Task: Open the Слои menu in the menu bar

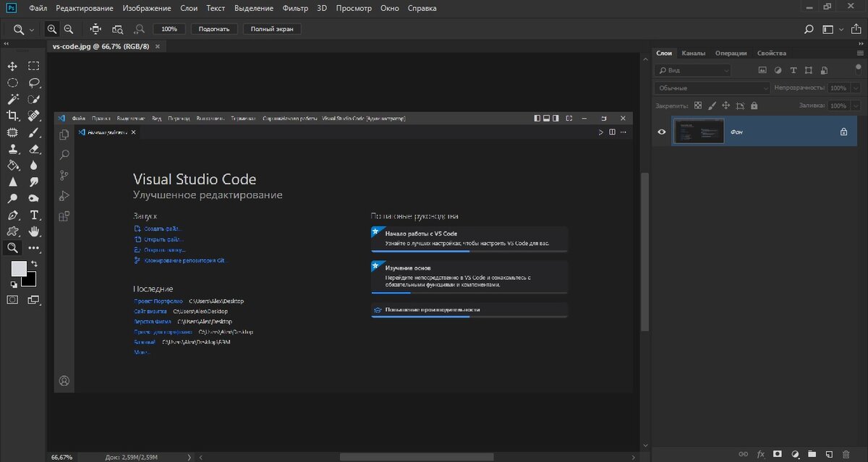Action: coord(189,8)
